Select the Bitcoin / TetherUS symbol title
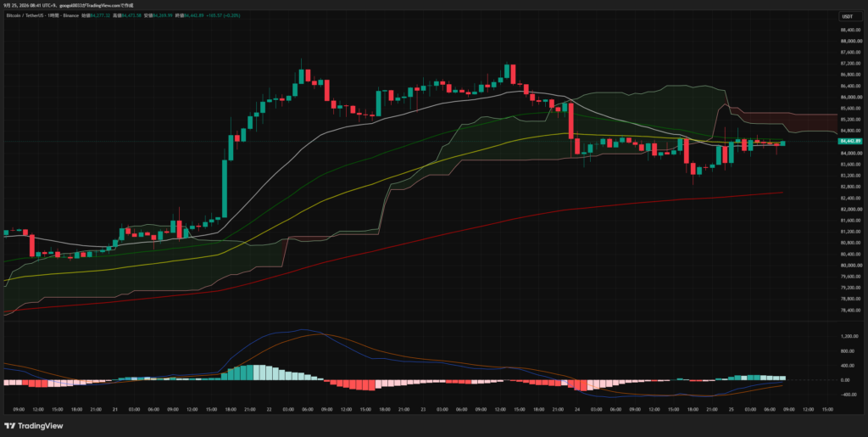The image size is (868, 437). click(25, 15)
